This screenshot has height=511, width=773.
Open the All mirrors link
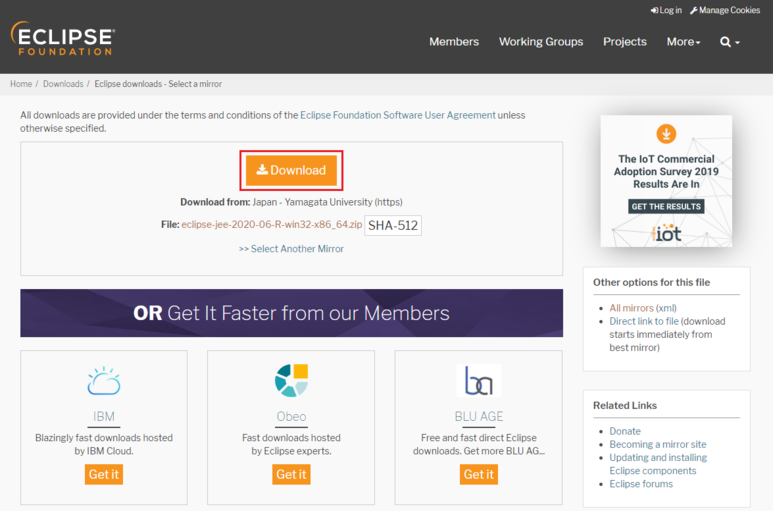tap(632, 308)
